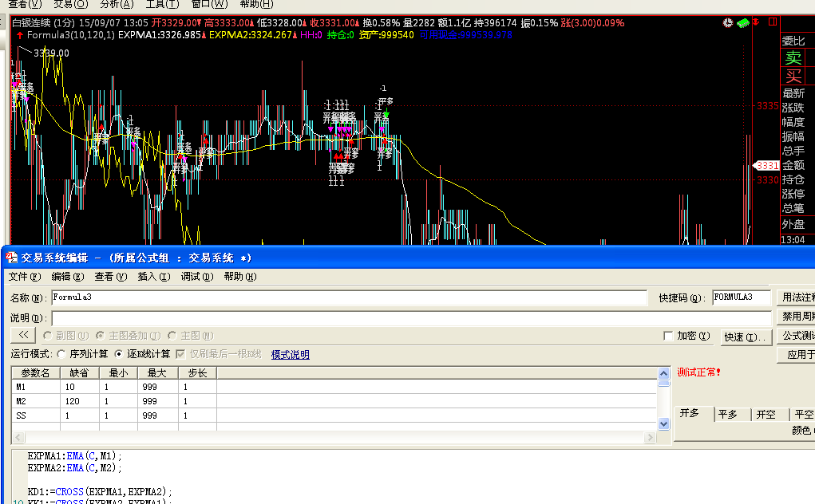This screenshot has height=504, width=815.
Task: Click the 快捷码 field with FORMULA3
Action: pos(742,297)
